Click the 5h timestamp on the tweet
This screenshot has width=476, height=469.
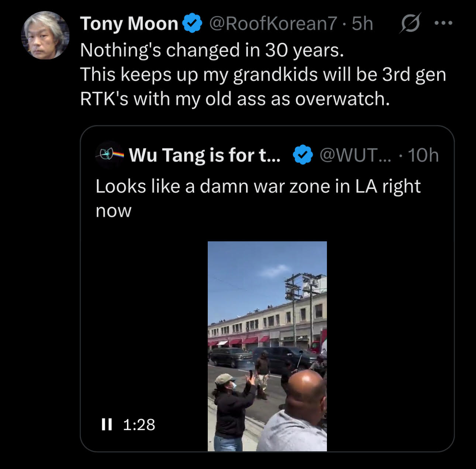(362, 24)
